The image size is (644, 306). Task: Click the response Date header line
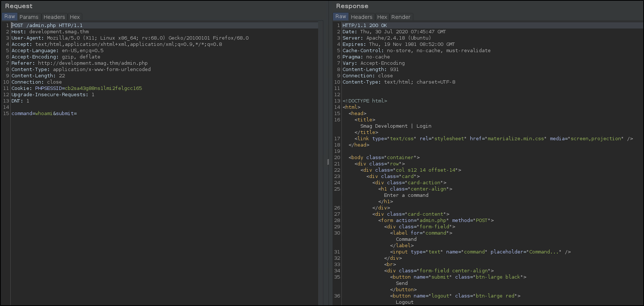coord(394,32)
